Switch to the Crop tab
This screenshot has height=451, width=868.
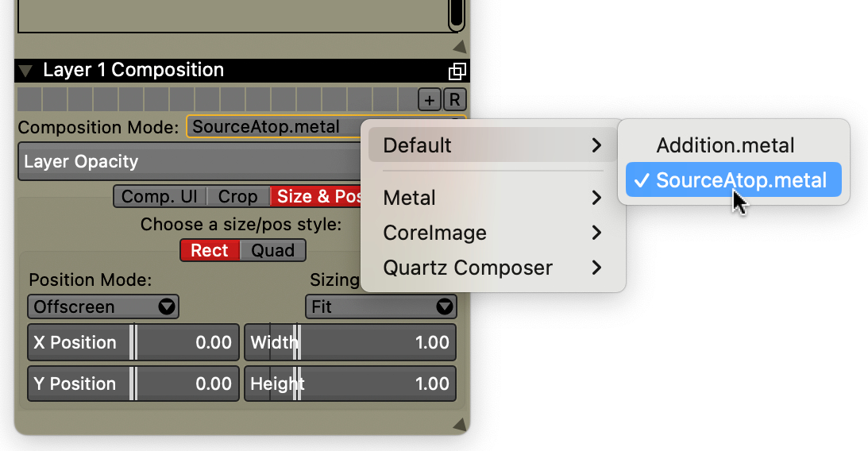(x=237, y=196)
